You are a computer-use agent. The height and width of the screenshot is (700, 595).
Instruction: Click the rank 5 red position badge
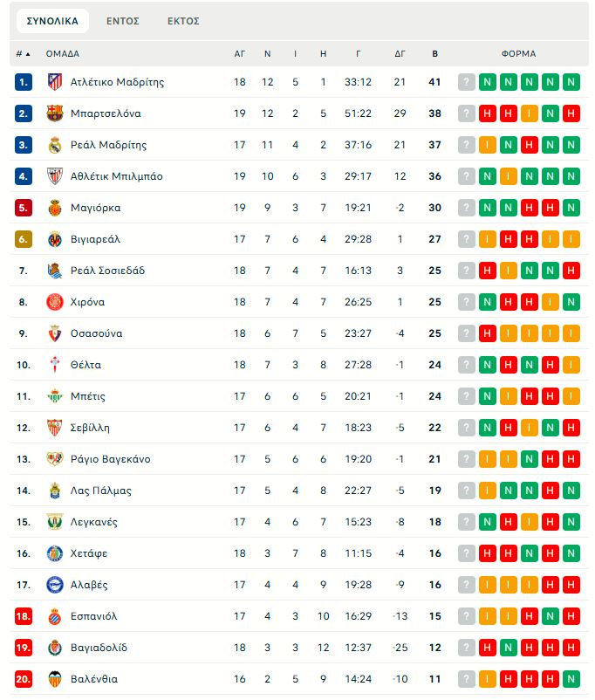click(24, 208)
